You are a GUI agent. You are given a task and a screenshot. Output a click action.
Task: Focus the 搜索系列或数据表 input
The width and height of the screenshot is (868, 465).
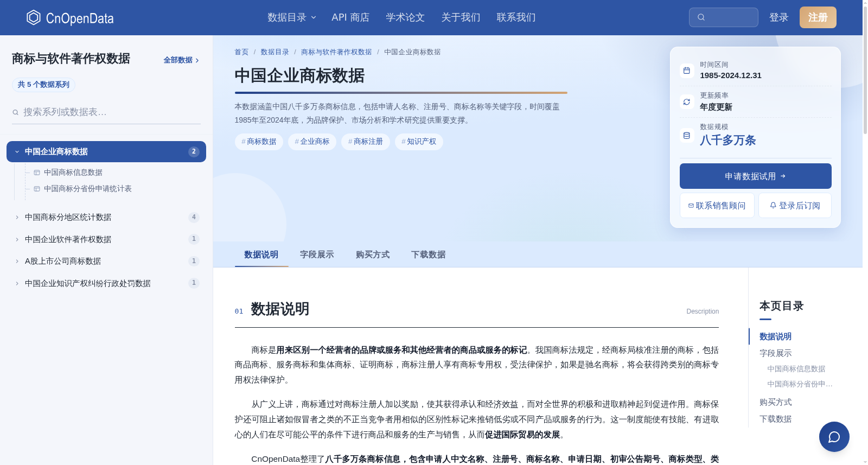tap(106, 112)
